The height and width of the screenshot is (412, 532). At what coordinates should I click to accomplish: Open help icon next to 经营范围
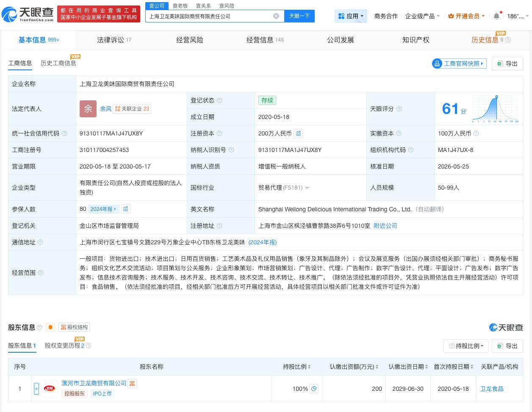point(40,273)
